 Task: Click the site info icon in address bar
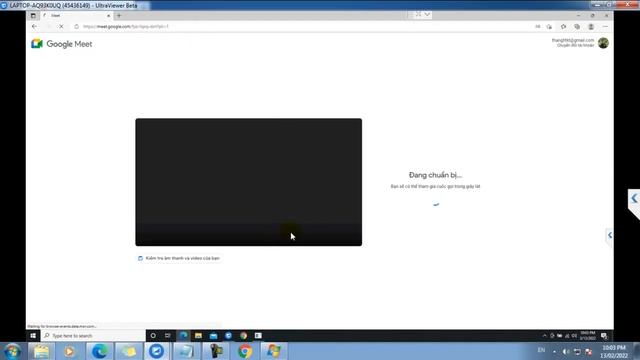[76, 27]
